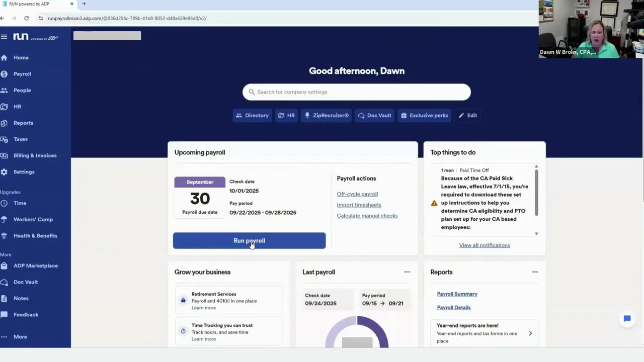Open the Doc Vault shortcut button
This screenshot has height=362, width=644.
click(x=375, y=116)
